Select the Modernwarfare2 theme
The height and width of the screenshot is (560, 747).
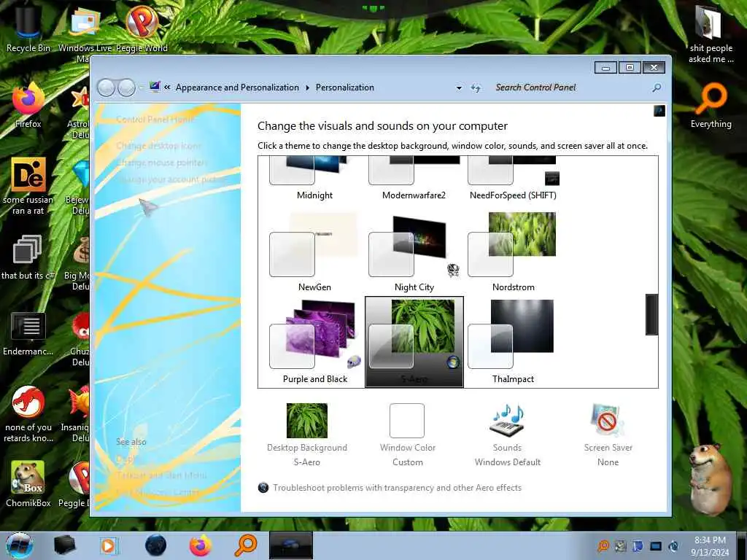(x=414, y=179)
